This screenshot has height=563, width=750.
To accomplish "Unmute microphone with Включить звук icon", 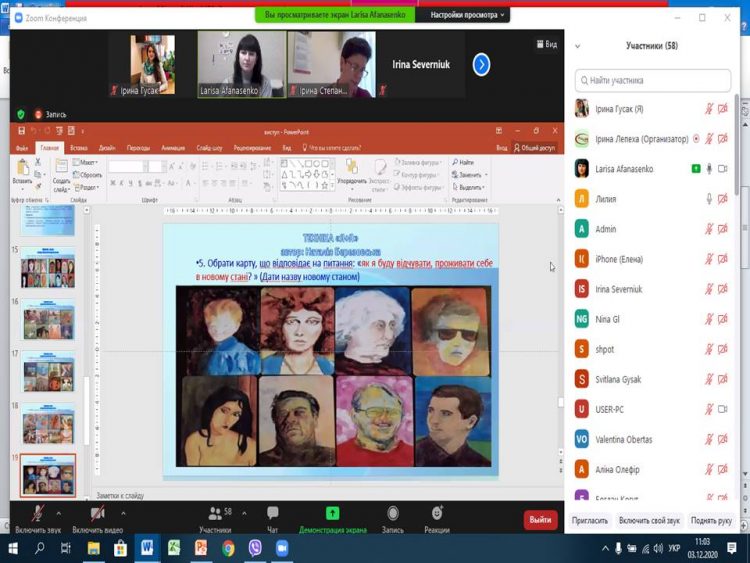I will tap(37, 514).
